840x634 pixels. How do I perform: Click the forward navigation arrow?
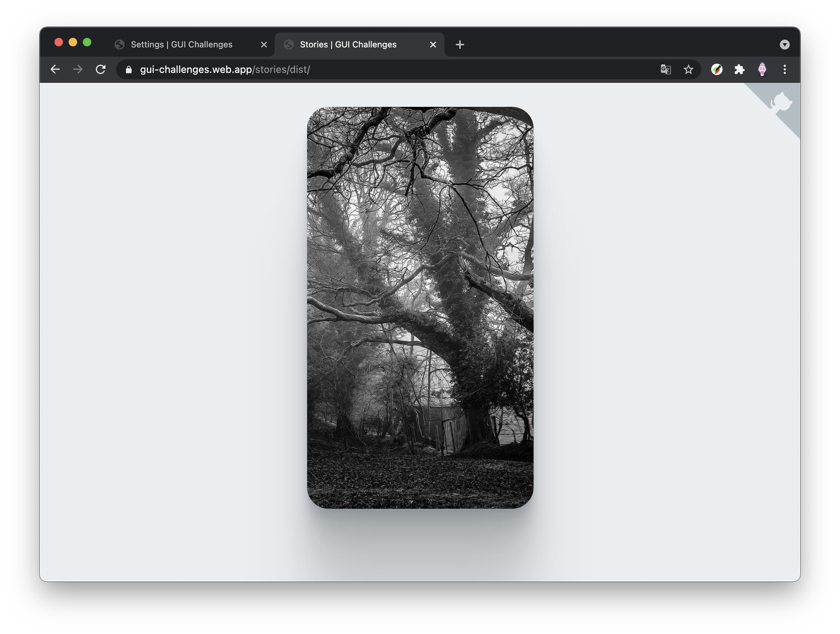tap(78, 69)
